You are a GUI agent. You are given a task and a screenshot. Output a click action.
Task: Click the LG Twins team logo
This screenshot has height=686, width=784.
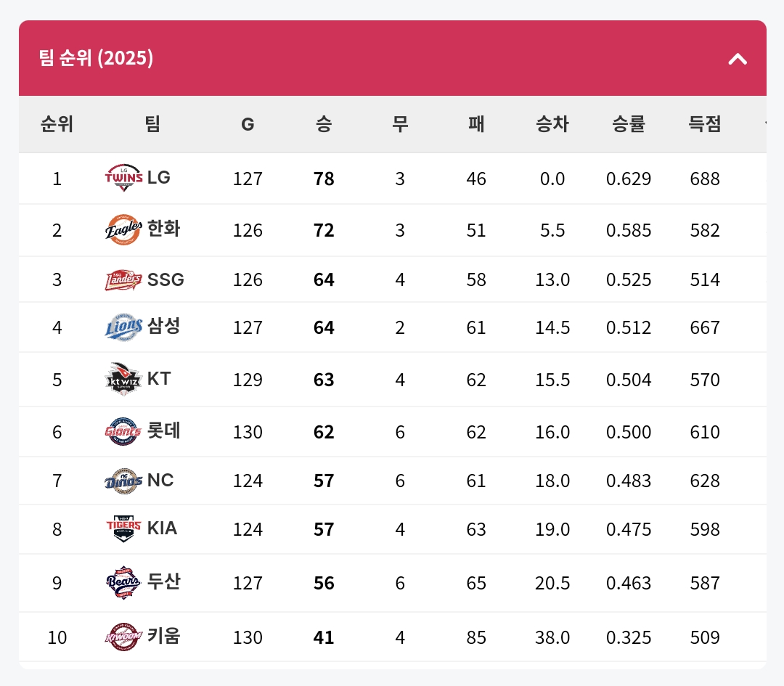[124, 178]
